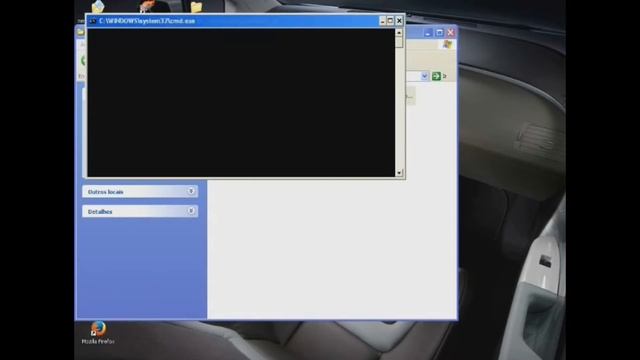Image resolution: width=640 pixels, height=360 pixels.
Task: Click the green Back button in Explorer
Action: pos(83,61)
